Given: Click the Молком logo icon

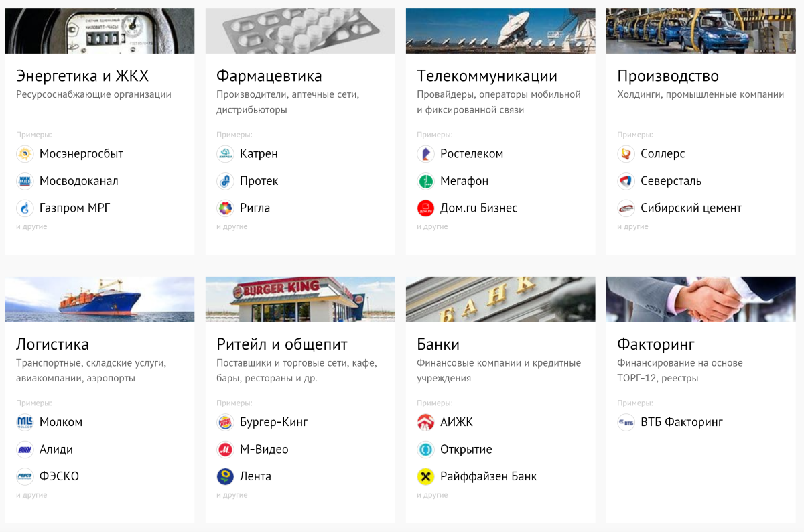Looking at the screenshot, I should click(25, 423).
